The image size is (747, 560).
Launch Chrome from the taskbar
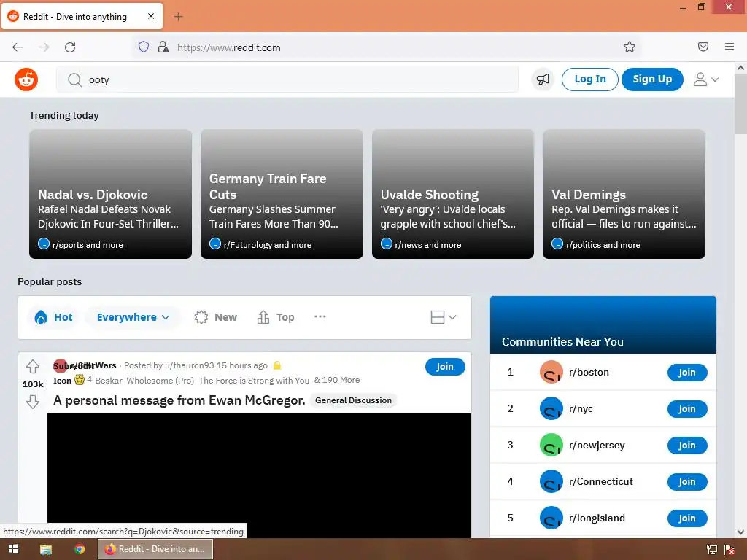click(80, 549)
